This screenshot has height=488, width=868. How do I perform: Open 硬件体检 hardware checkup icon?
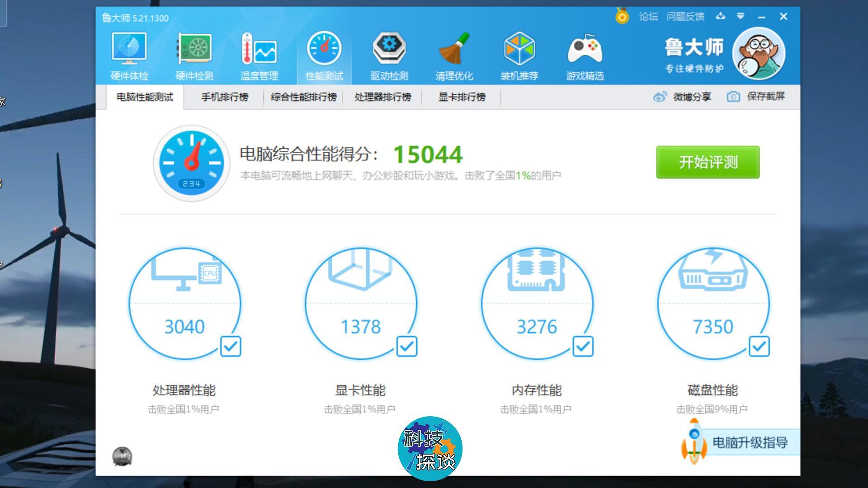[x=129, y=48]
